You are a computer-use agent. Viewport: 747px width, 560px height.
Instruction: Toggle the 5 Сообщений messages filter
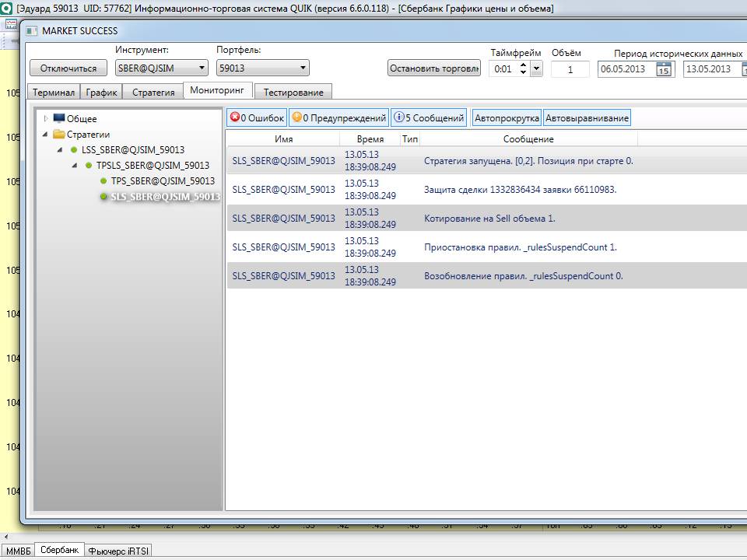(x=429, y=118)
